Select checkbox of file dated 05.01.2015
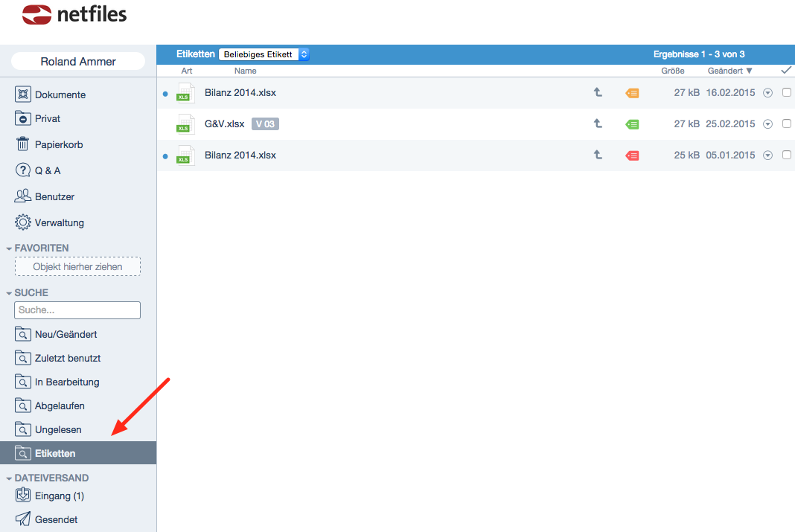Image resolution: width=795 pixels, height=532 pixels. click(786, 156)
